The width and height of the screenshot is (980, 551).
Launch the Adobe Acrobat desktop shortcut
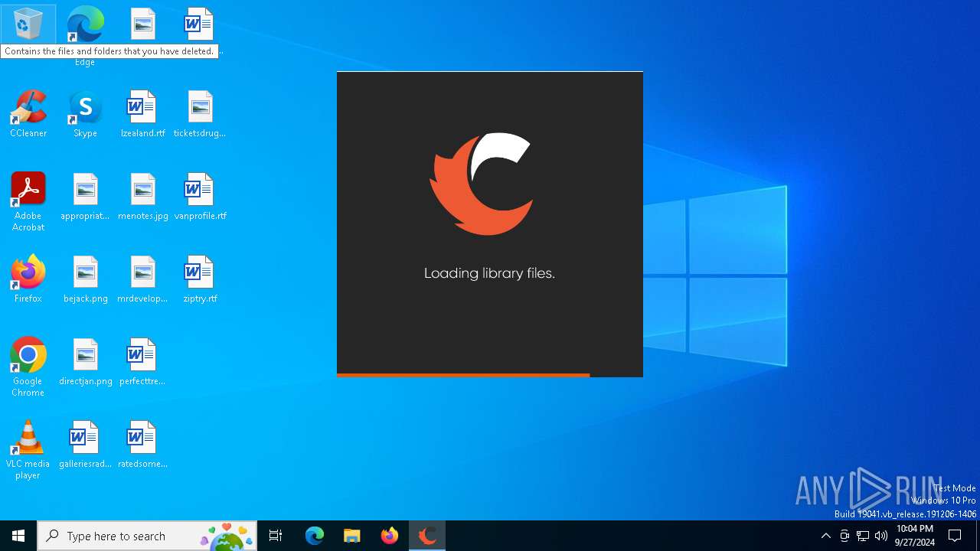[28, 202]
